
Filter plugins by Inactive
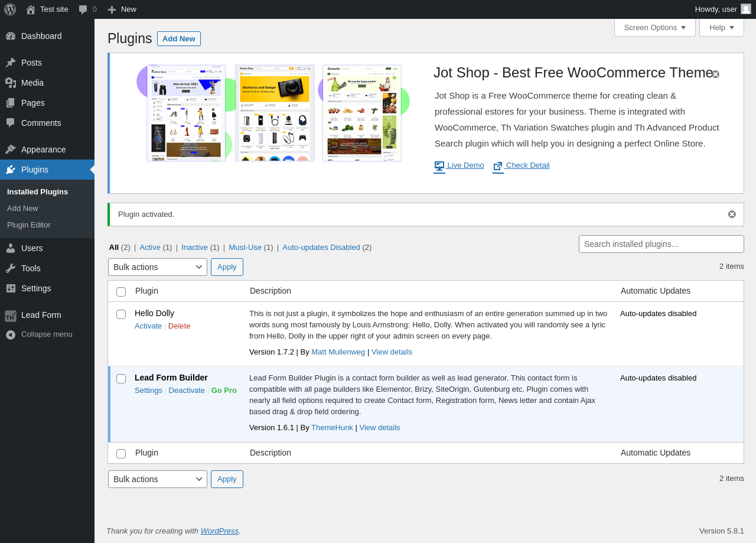coord(194,248)
